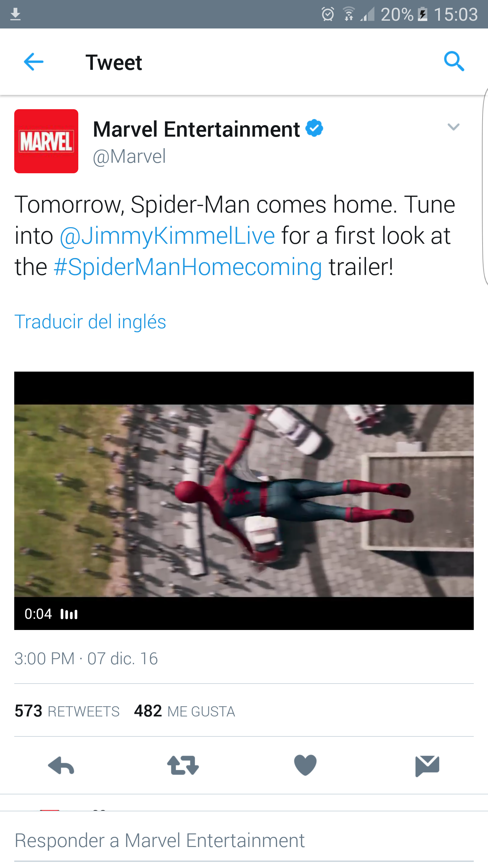Play the Spider-Man video preview
This screenshot has width=488, height=868.
(x=244, y=501)
